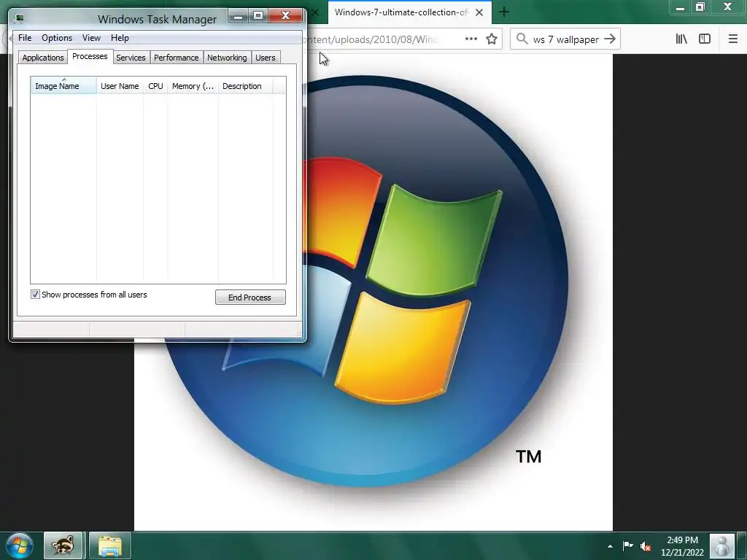Click the raccoon browser taskbar icon
747x560 pixels.
(x=63, y=545)
